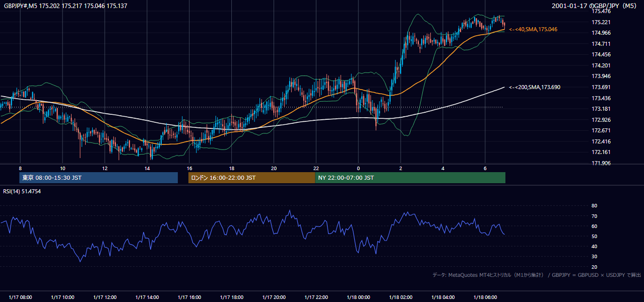This screenshot has height=302, width=644.
Task: Click price axis value 175.221
Action: point(601,22)
